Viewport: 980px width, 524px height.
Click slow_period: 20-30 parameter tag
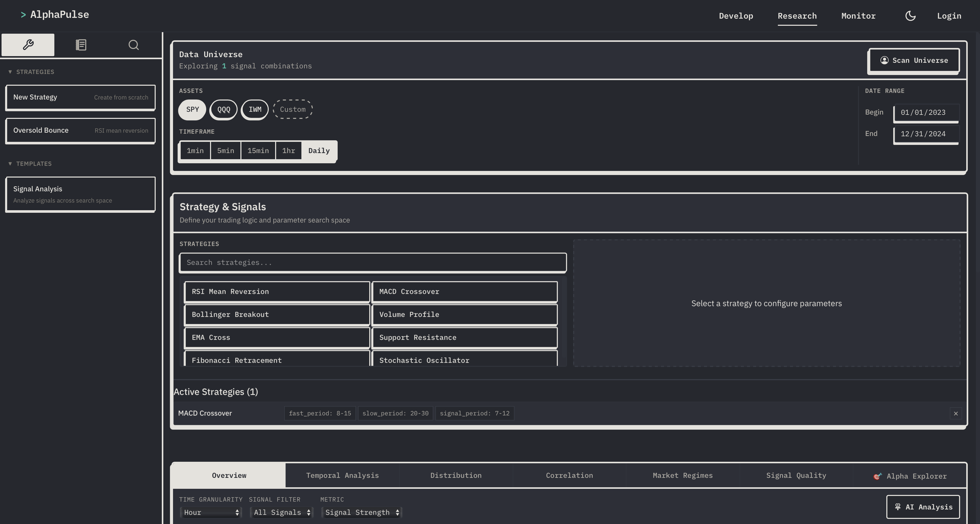click(395, 413)
